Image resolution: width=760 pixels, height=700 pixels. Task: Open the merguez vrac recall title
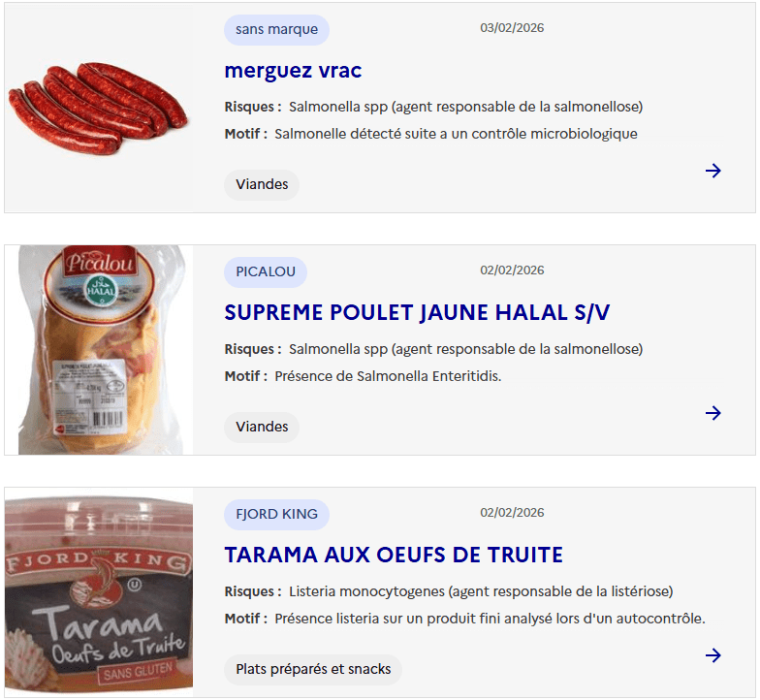(x=293, y=71)
